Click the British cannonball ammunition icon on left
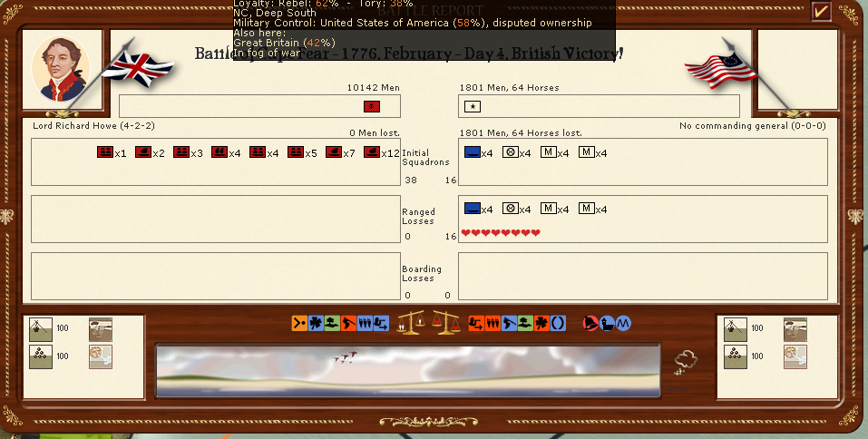The width and height of the screenshot is (868, 439). (40, 356)
